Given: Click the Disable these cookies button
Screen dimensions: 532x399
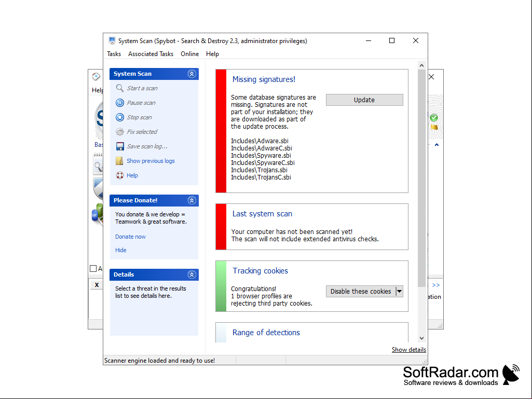Looking at the screenshot, I should 361,292.
